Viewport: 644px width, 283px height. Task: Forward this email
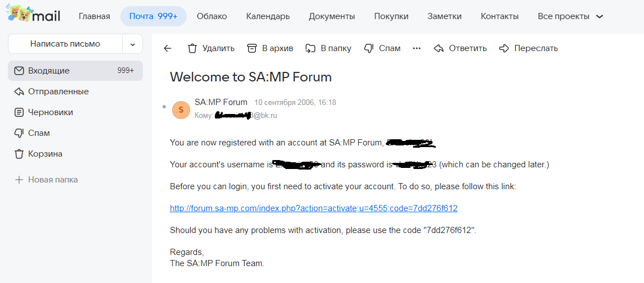528,48
